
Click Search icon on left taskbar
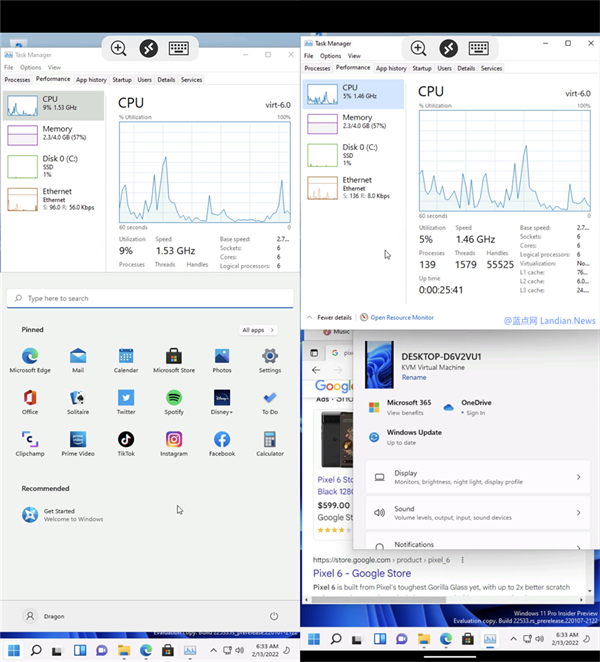tap(36, 650)
